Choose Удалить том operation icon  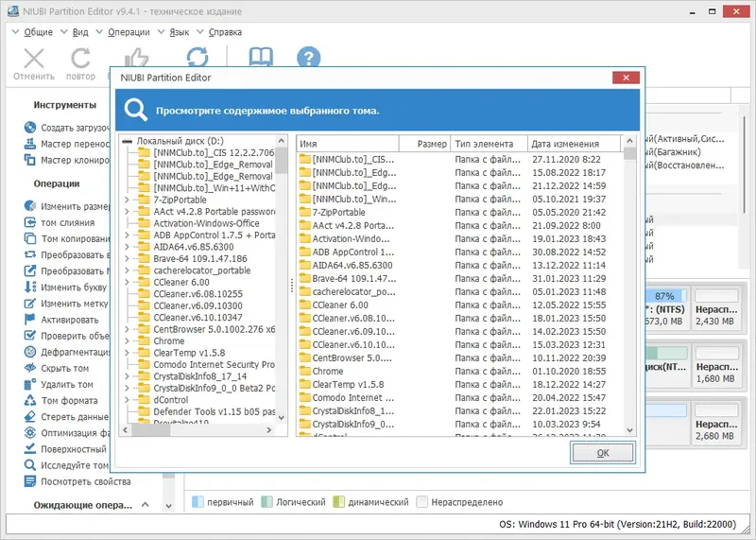(x=30, y=385)
